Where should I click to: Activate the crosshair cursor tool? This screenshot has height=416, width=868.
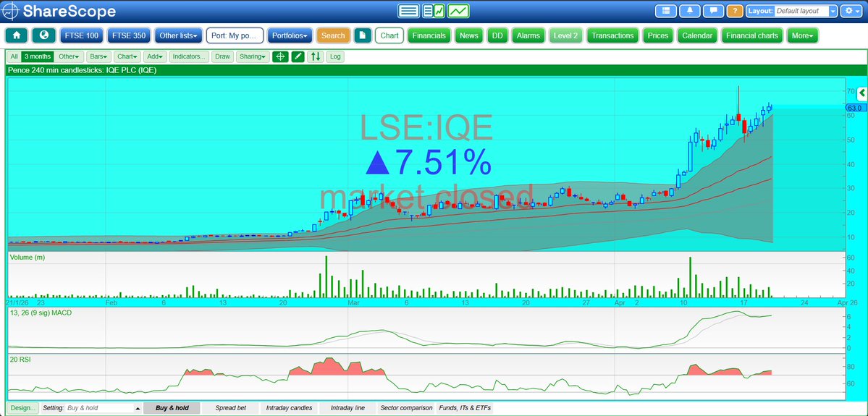(x=280, y=56)
